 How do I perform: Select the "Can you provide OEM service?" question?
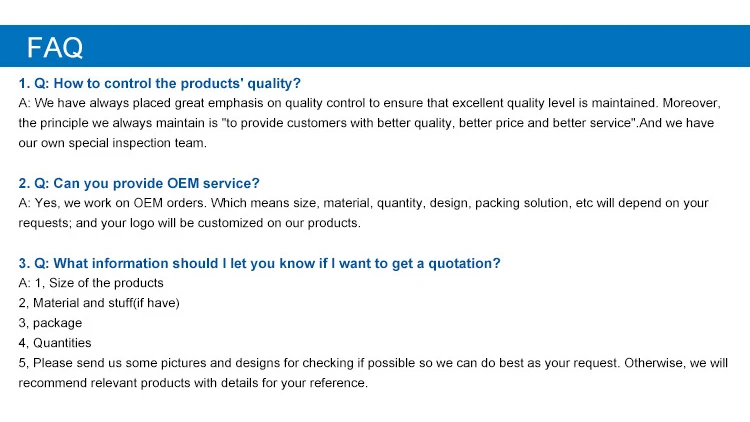coord(139,183)
